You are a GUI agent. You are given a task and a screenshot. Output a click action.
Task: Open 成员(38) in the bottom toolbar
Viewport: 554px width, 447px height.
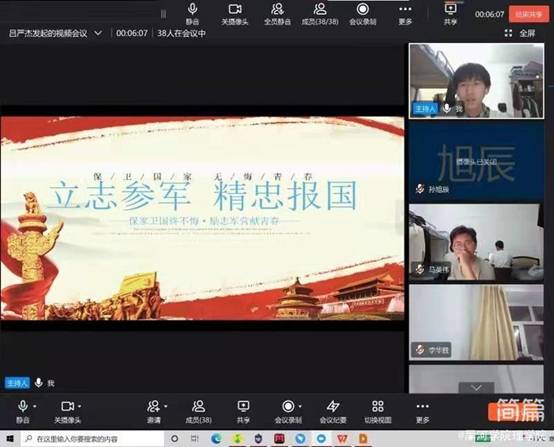(x=198, y=411)
